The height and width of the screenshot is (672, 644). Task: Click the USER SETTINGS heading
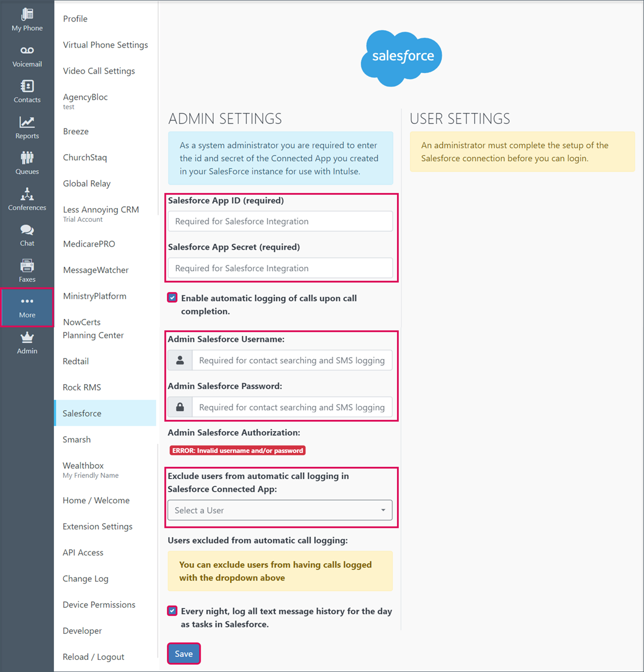tap(460, 119)
